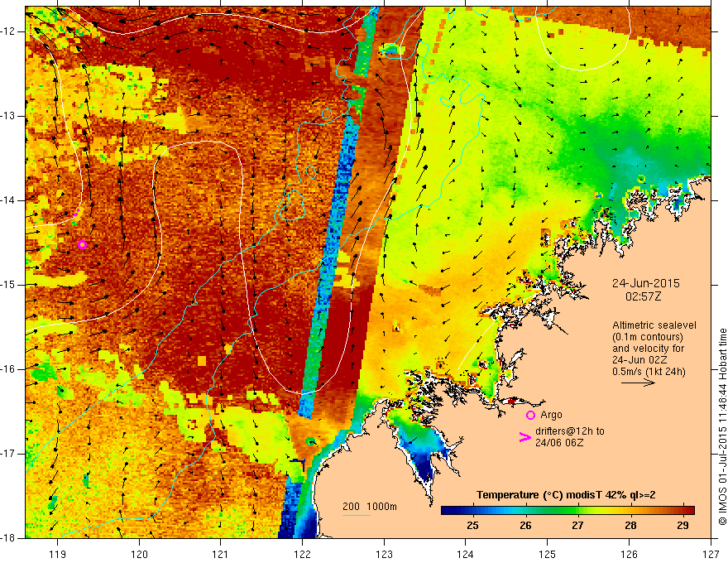Click the 02:57Z time label
Screen dimensions: 728x563
pyautogui.click(x=643, y=296)
